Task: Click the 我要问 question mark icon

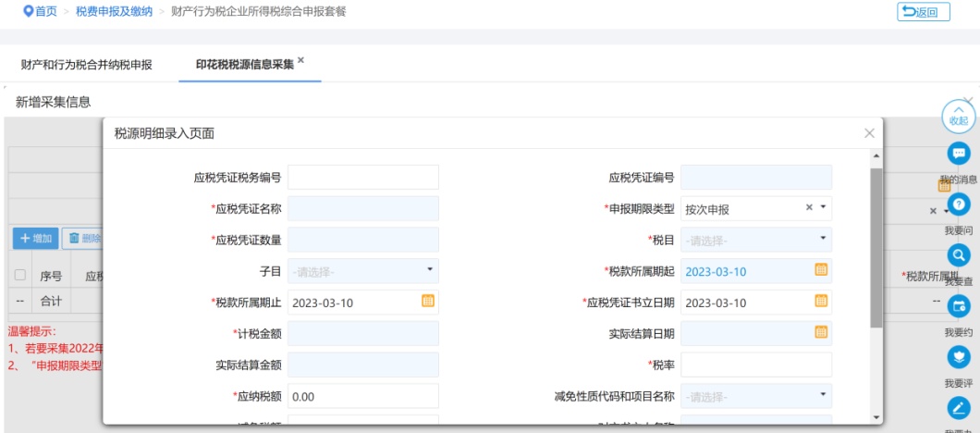Action: pyautogui.click(x=959, y=204)
